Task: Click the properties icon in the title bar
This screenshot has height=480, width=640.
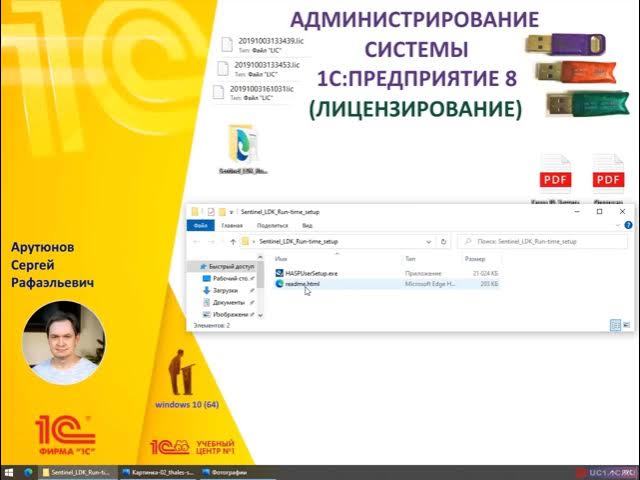Action: click(211, 212)
